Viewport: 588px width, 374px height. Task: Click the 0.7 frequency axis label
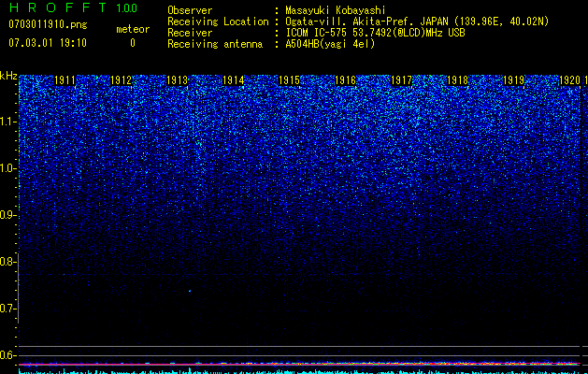tap(7, 309)
